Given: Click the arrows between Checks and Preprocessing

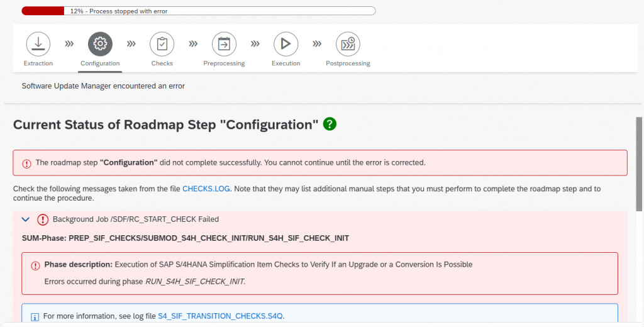Looking at the screenshot, I should click(x=193, y=44).
